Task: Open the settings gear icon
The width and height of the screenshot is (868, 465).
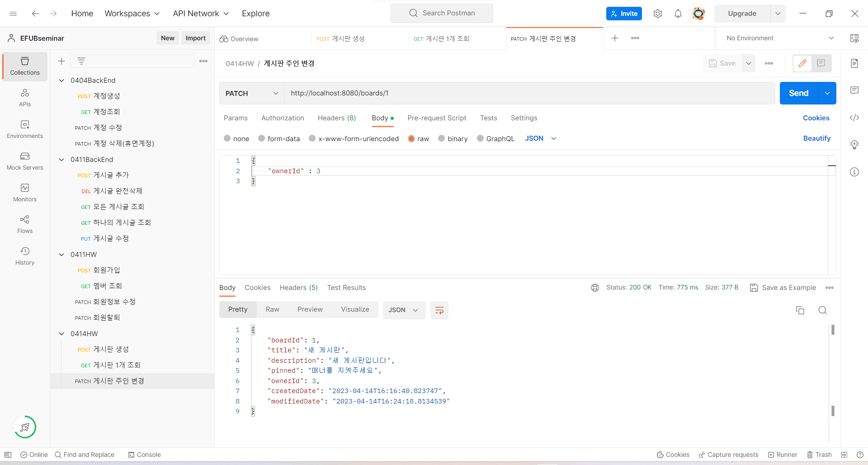Action: tap(658, 14)
